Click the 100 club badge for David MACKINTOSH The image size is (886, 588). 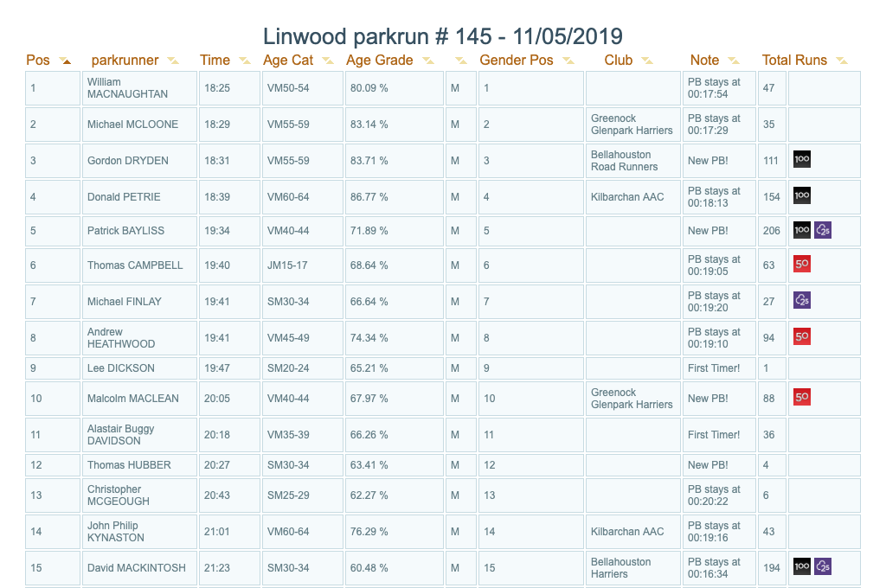802,566
